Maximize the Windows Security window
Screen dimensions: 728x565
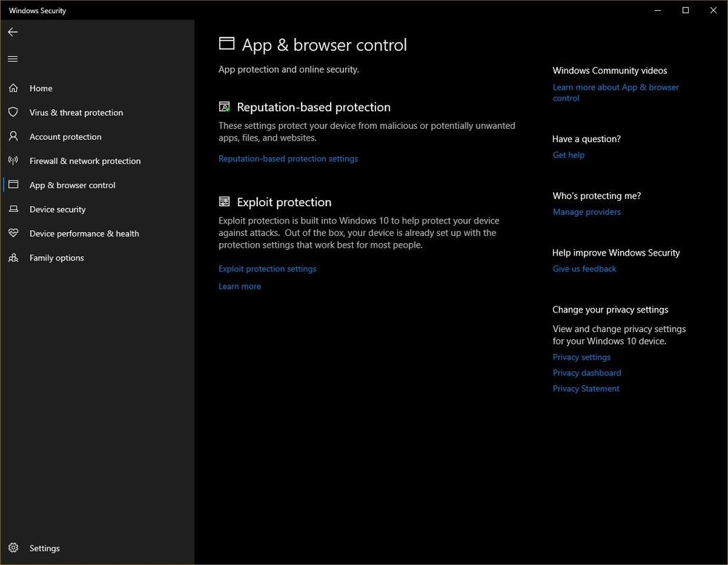pos(685,10)
